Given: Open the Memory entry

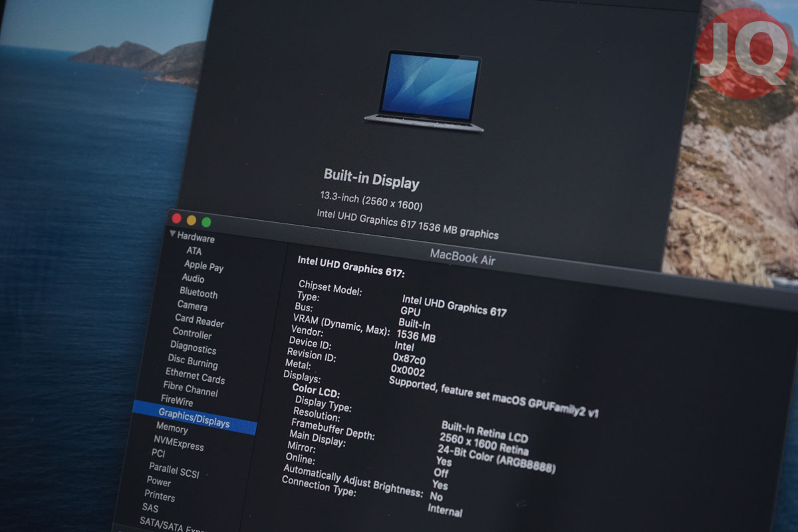Looking at the screenshot, I should 172,428.
